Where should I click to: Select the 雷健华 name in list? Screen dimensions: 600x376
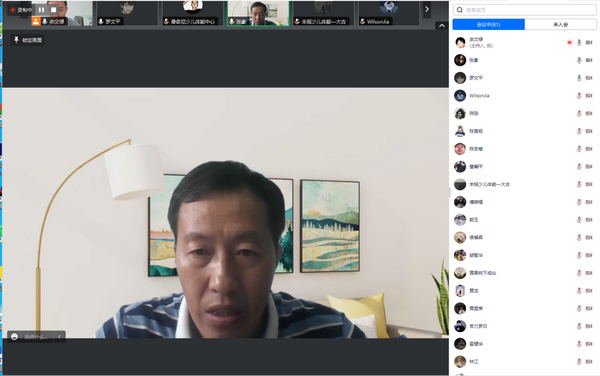pos(476,344)
